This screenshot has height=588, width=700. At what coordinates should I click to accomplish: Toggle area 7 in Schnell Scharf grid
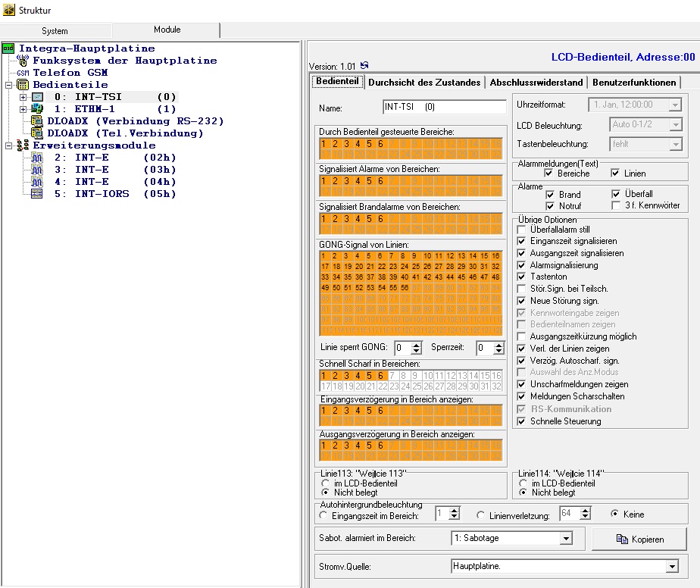point(393,376)
